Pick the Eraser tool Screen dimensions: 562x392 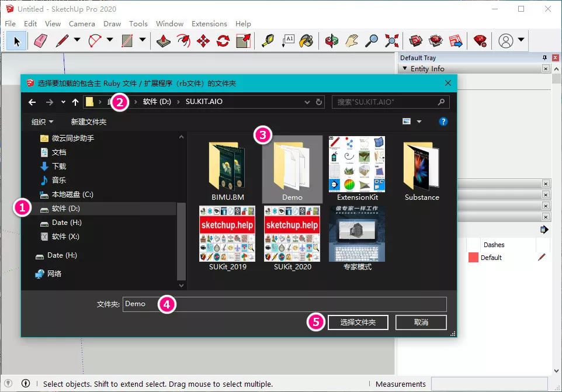click(x=40, y=41)
